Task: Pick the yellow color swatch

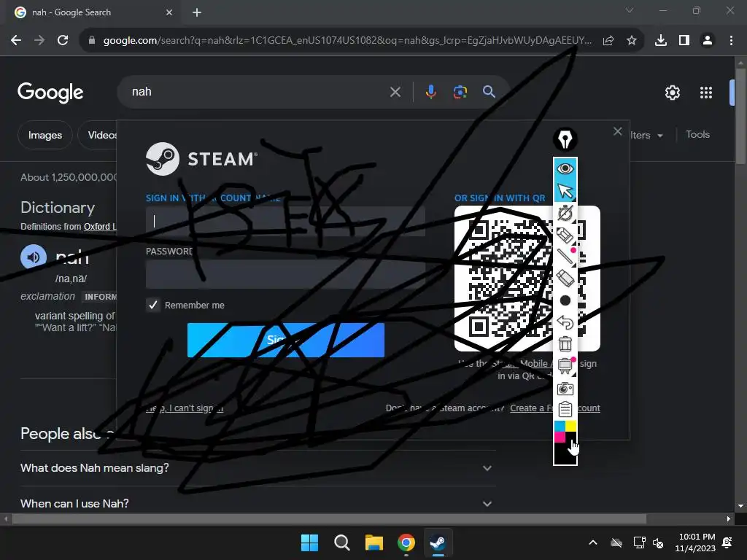Action: click(570, 426)
